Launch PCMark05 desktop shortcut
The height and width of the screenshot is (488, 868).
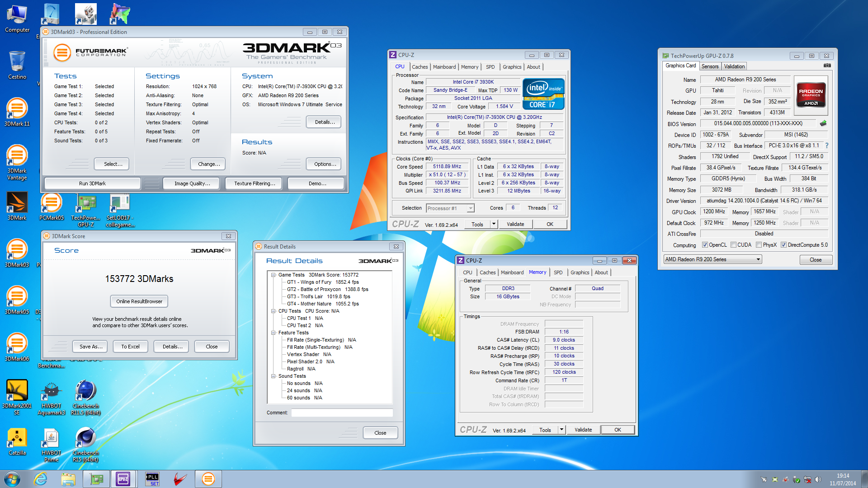51,206
